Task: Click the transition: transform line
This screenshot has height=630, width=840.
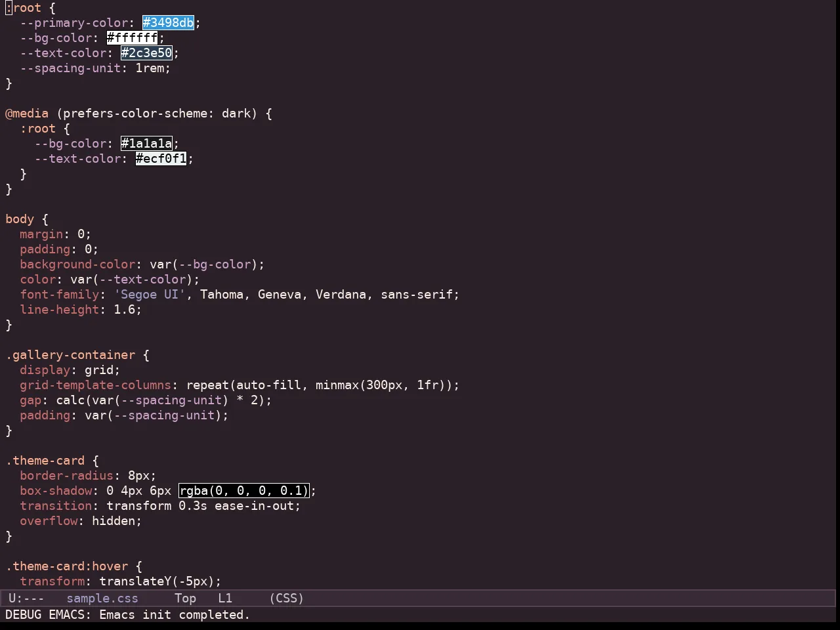Action: click(x=160, y=506)
